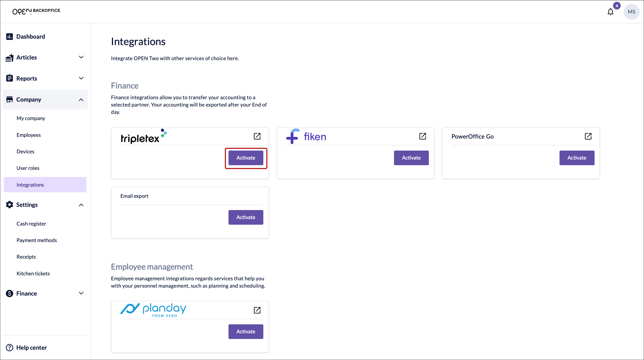Open Payment methods settings
The width and height of the screenshot is (644, 360).
click(x=37, y=240)
